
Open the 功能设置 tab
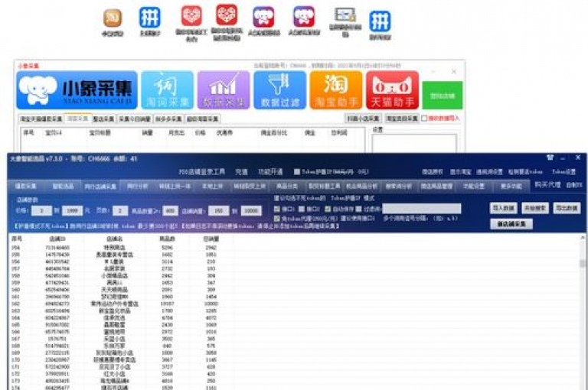click(x=474, y=186)
